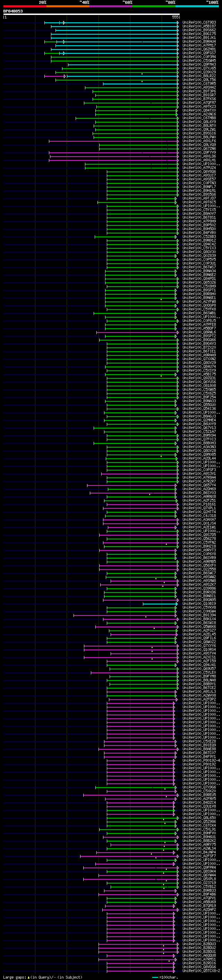222x980 pixels.
Task: Select hit UniRef100_A2FSF7
Action: click(199, 856)
